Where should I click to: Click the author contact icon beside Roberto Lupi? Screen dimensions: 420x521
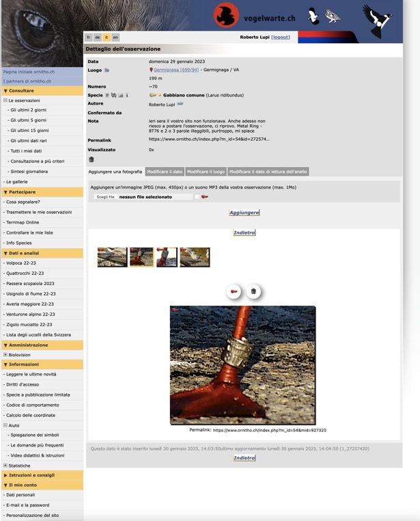pos(180,104)
